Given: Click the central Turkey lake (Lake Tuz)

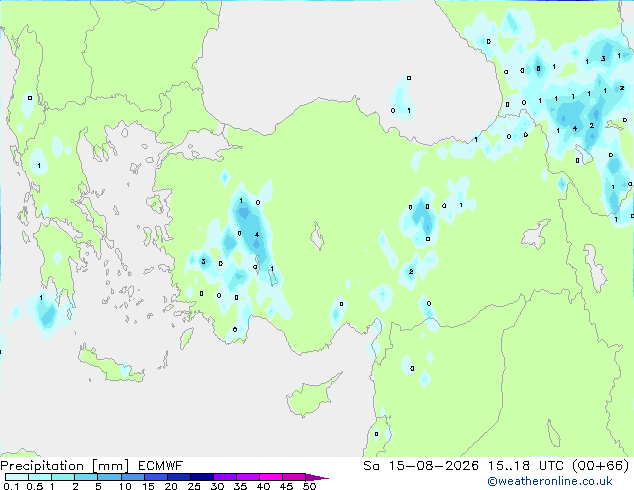Looking at the screenshot, I should click(317, 237).
